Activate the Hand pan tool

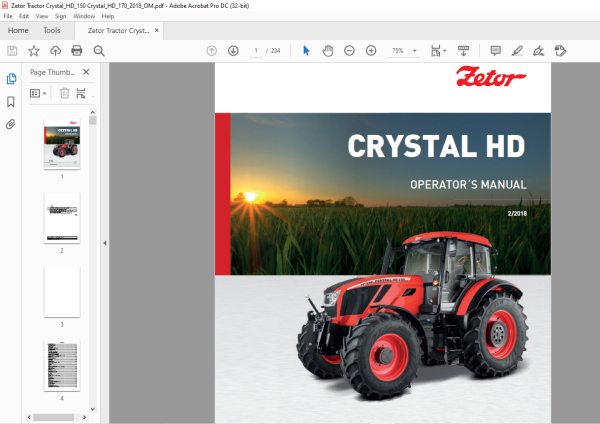[x=328, y=51]
